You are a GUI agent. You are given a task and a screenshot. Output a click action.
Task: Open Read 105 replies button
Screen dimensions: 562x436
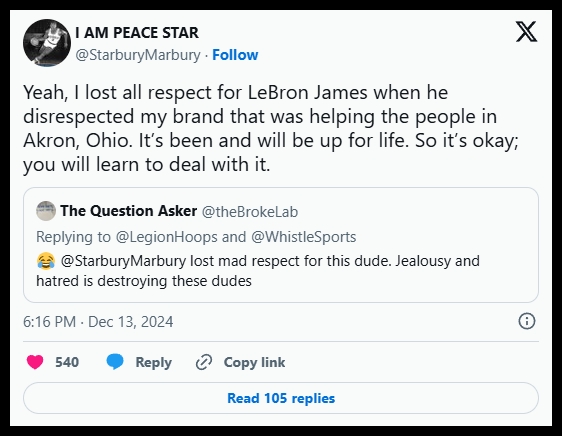[x=281, y=398]
